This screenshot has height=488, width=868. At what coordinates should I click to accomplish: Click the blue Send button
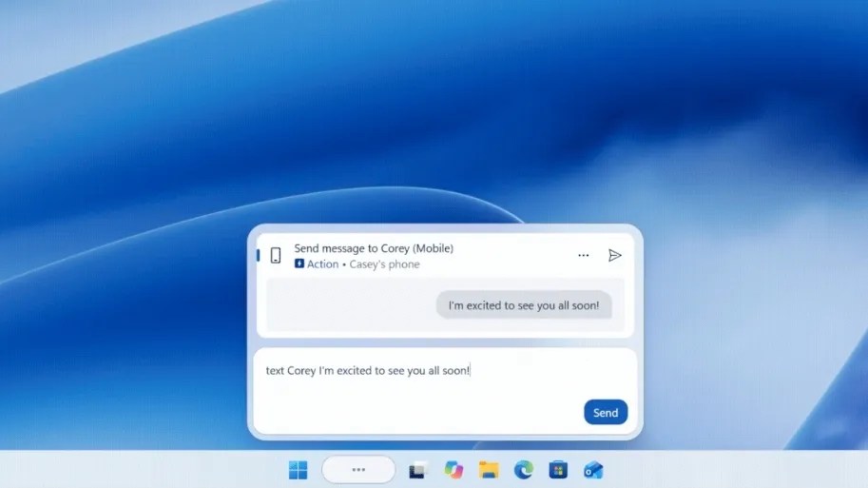[x=606, y=413]
